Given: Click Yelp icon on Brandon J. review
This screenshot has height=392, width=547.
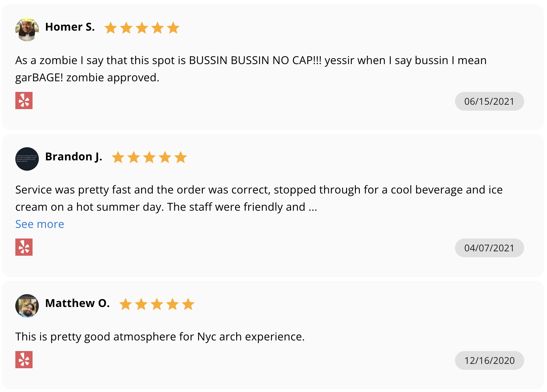Looking at the screenshot, I should pyautogui.click(x=24, y=247).
